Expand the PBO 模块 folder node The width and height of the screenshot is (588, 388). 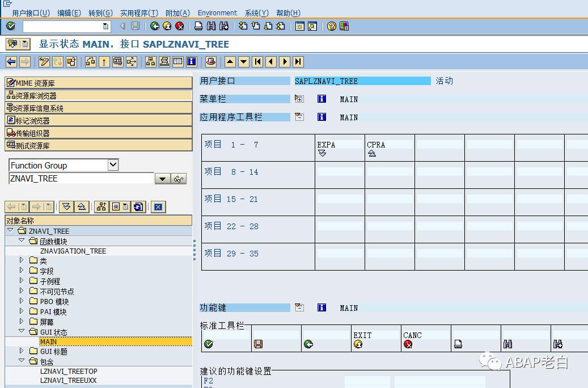[x=22, y=301]
